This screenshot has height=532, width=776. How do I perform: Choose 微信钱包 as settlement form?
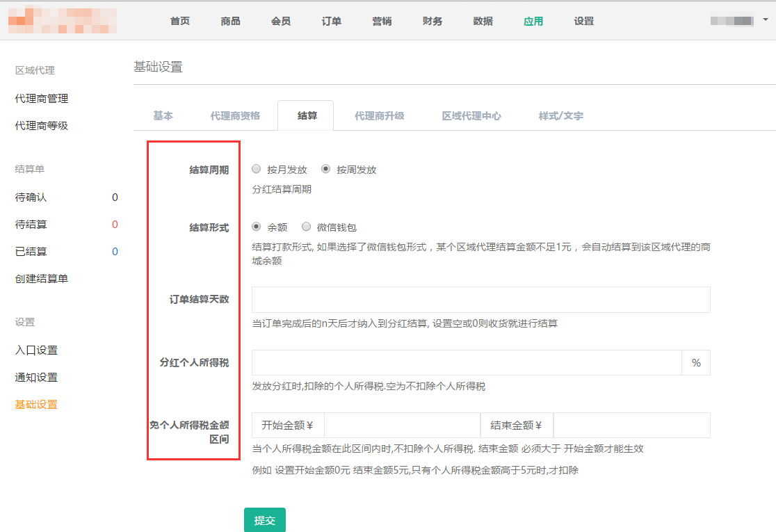click(x=307, y=227)
